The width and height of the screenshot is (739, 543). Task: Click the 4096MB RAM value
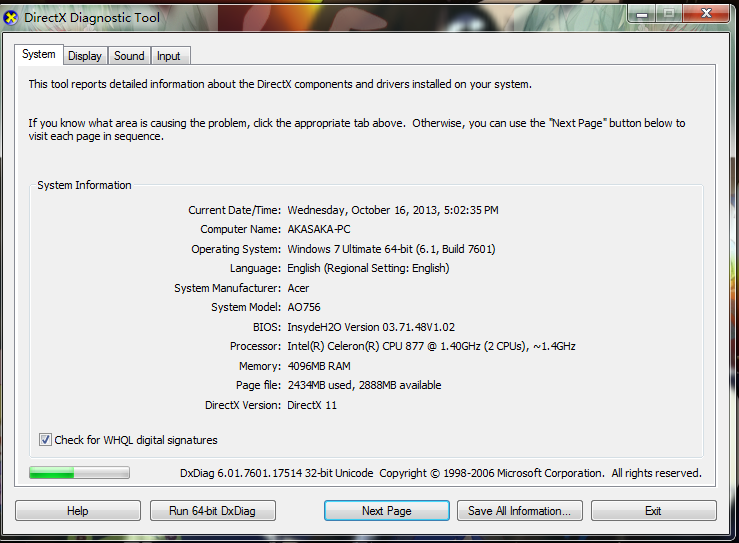pos(319,366)
